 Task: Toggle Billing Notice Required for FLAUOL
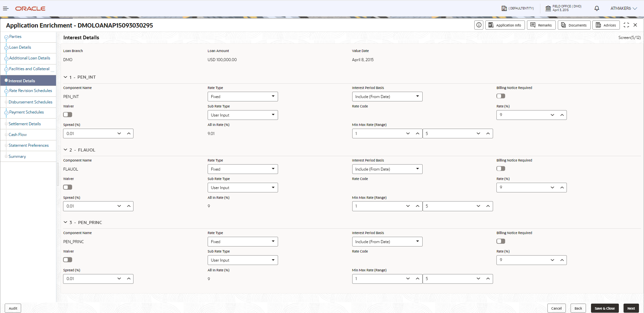[501, 169]
